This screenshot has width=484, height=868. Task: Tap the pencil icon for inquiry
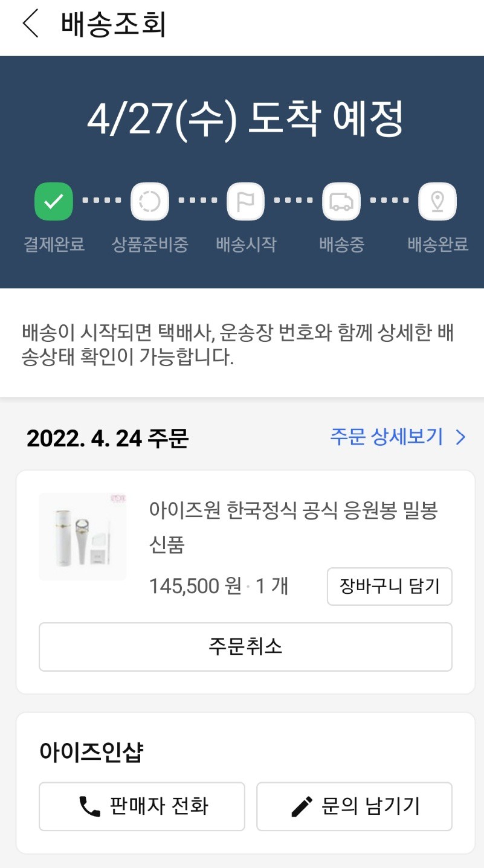tap(302, 806)
